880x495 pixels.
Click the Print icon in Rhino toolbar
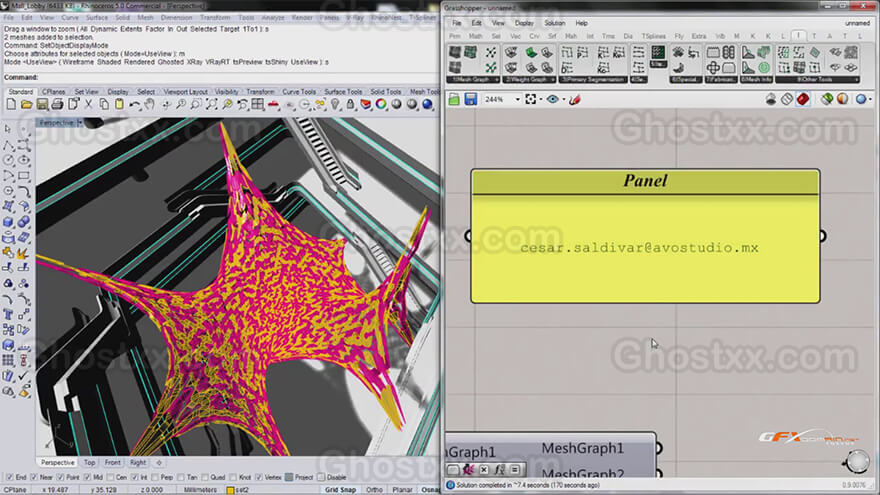tap(57, 104)
